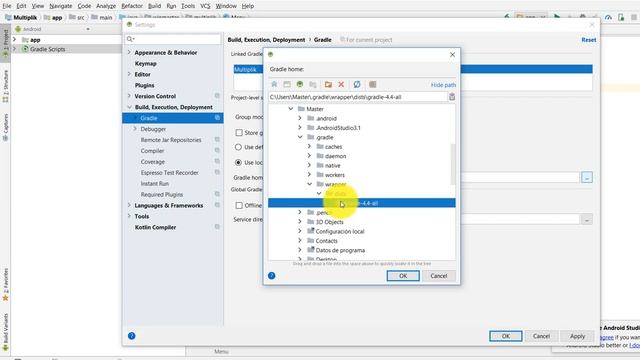Screen dimensions: 640x360
Task: Open the Build menu
Action: click(x=154, y=6)
